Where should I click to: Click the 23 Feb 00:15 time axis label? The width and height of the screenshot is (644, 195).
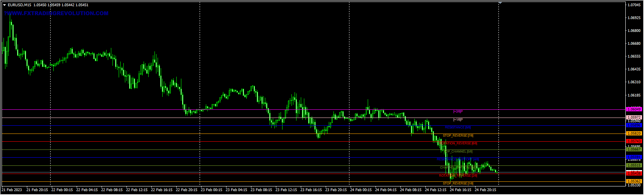coord(211,190)
